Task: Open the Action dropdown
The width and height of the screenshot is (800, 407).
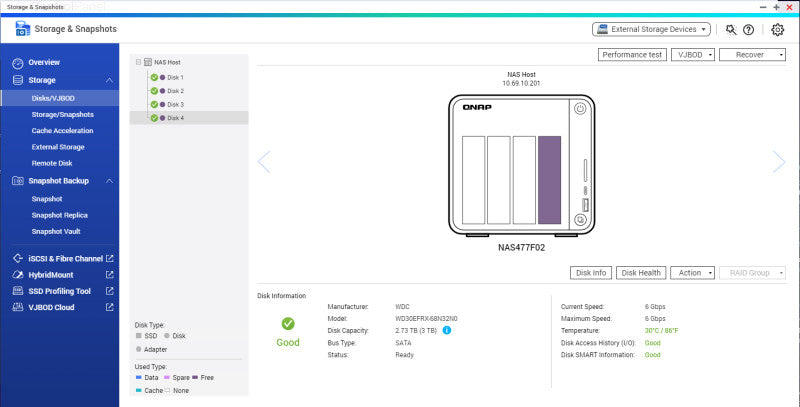Action: [x=692, y=273]
